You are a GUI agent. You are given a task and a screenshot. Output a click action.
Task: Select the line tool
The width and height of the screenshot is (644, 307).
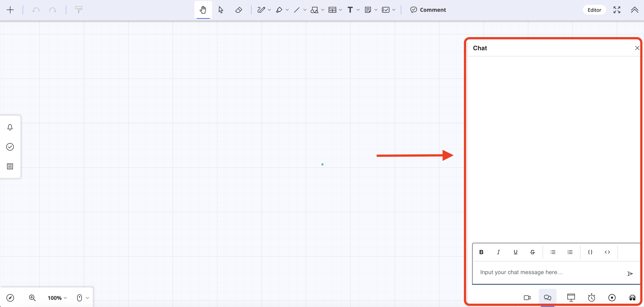pyautogui.click(x=297, y=10)
